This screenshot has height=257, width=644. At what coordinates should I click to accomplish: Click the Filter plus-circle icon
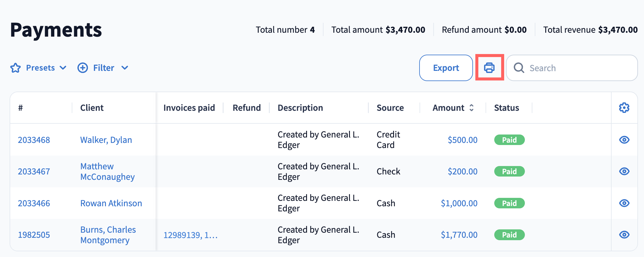click(x=83, y=68)
